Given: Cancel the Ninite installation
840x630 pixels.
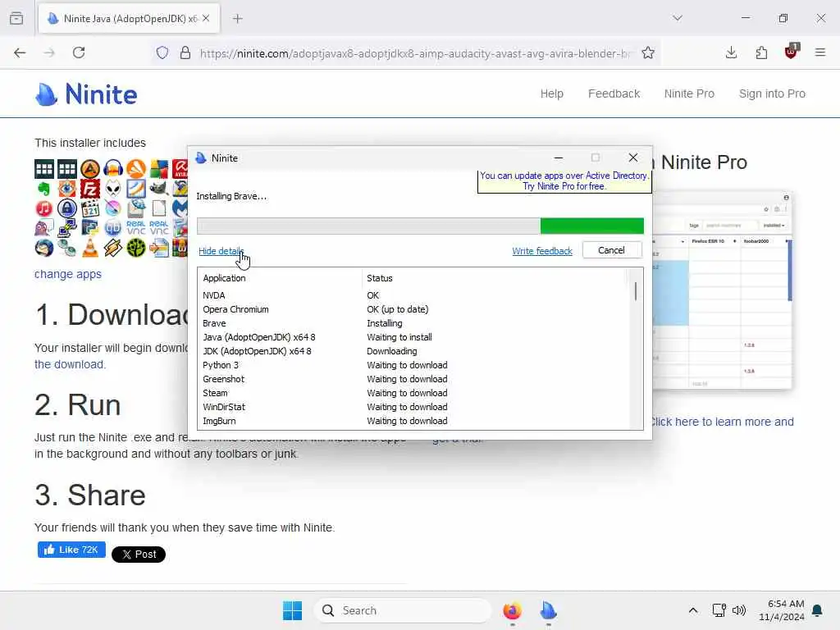Looking at the screenshot, I should tap(612, 250).
